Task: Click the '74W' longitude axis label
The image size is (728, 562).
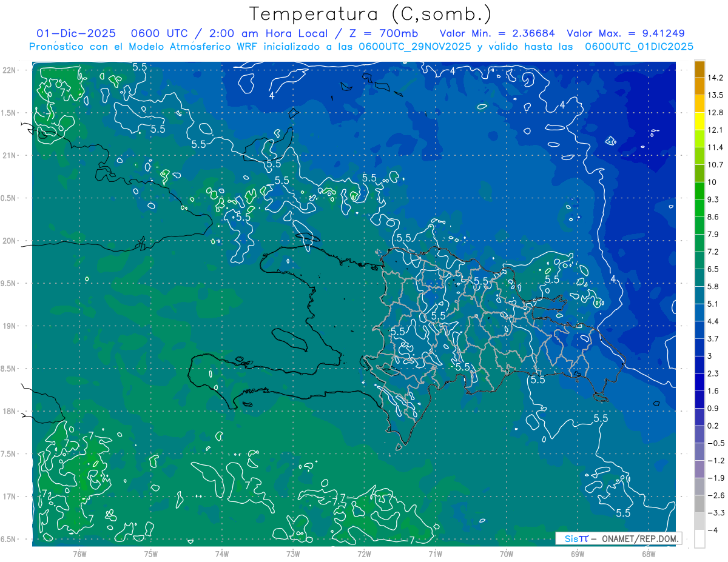Action: point(222,554)
